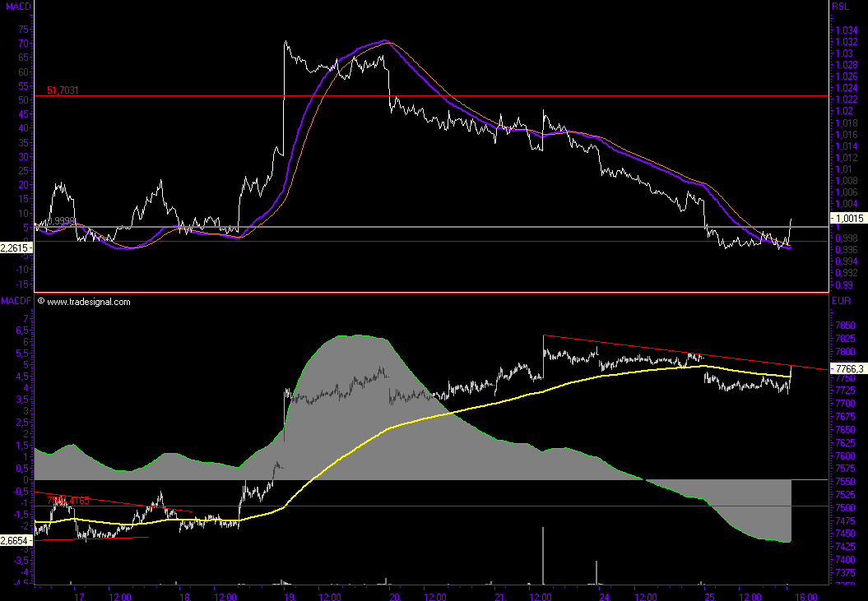Image resolution: width=868 pixels, height=601 pixels.
Task: Select the 7766,3 price value marker
Action: tap(848, 369)
